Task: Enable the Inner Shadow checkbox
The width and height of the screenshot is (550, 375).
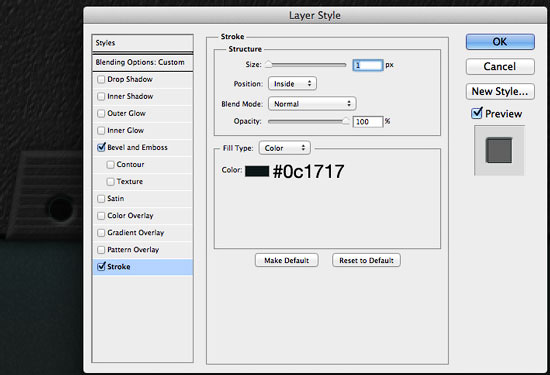Action: pyautogui.click(x=101, y=96)
